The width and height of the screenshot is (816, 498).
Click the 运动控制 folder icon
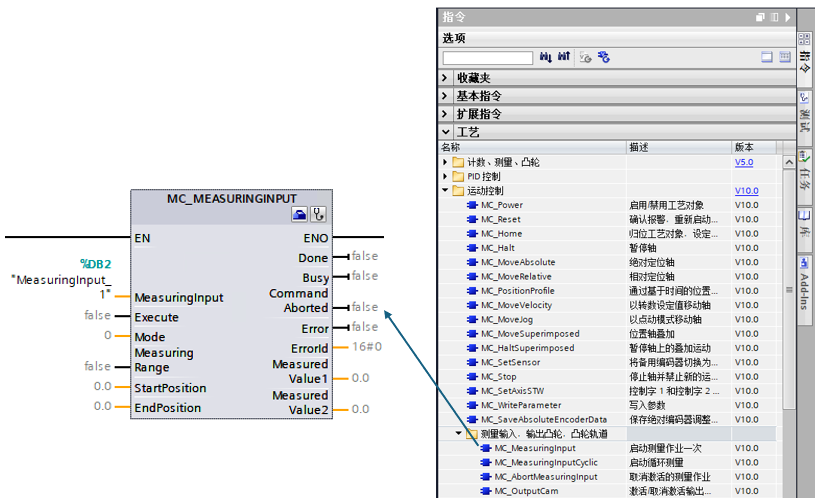(458, 191)
